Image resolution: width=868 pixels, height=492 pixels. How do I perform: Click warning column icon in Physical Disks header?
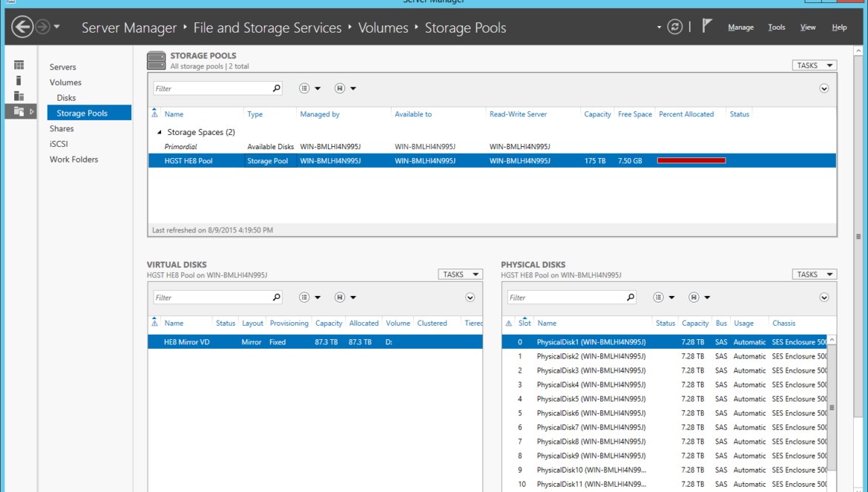pos(509,324)
